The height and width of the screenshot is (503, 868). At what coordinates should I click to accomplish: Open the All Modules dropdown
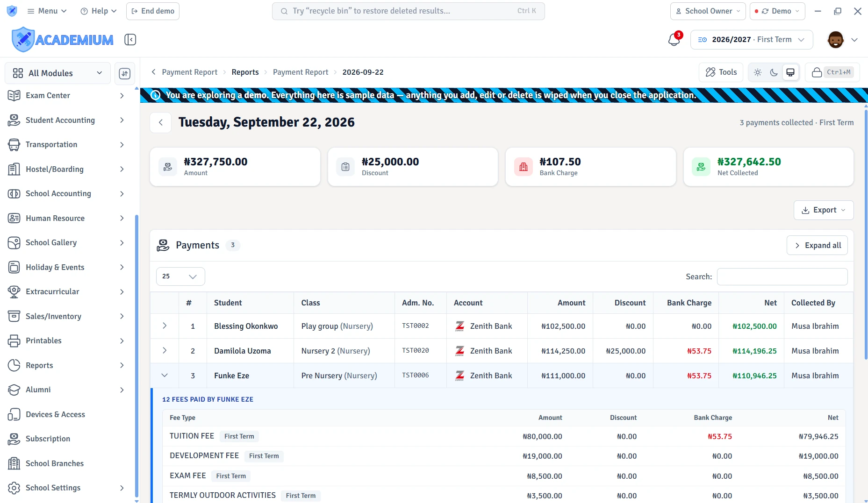pyautogui.click(x=57, y=73)
